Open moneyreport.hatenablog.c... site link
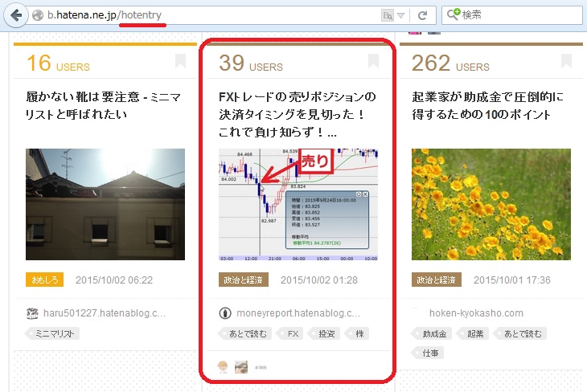Screen dimensions: 587x392 click(298, 313)
